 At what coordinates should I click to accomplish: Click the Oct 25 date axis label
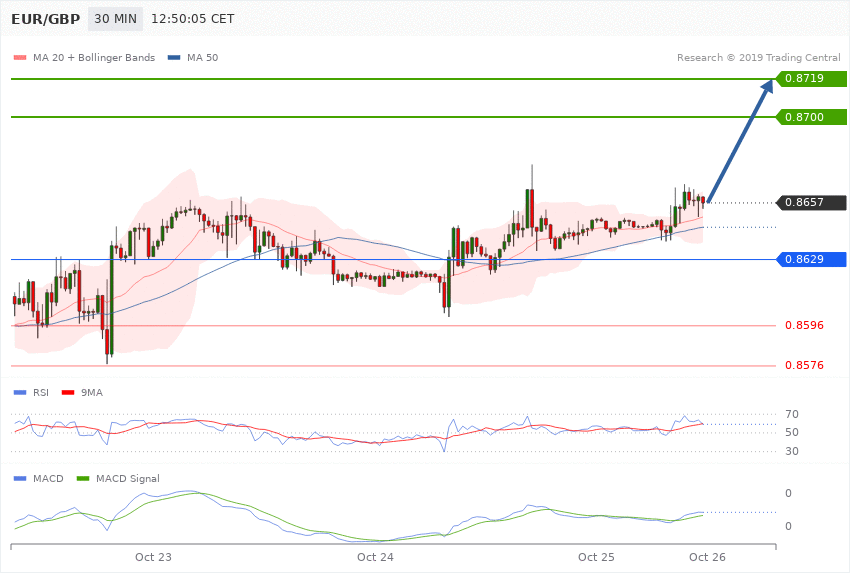[596, 558]
